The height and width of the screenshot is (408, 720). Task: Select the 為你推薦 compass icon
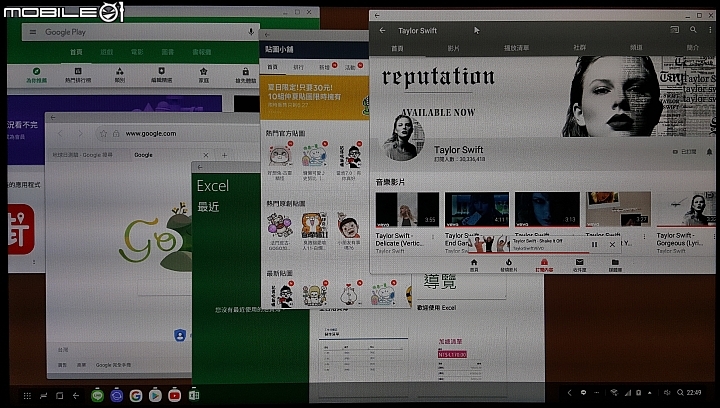click(36, 71)
